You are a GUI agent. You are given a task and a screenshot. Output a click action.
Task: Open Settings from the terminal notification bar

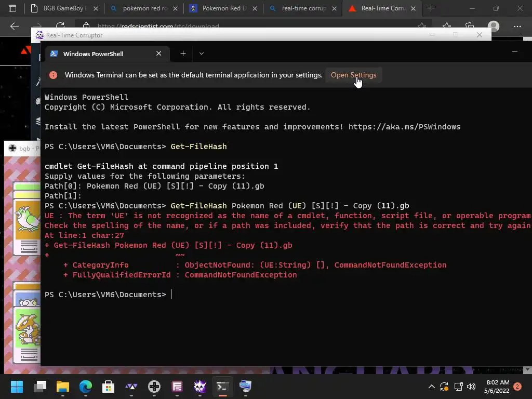353,75
